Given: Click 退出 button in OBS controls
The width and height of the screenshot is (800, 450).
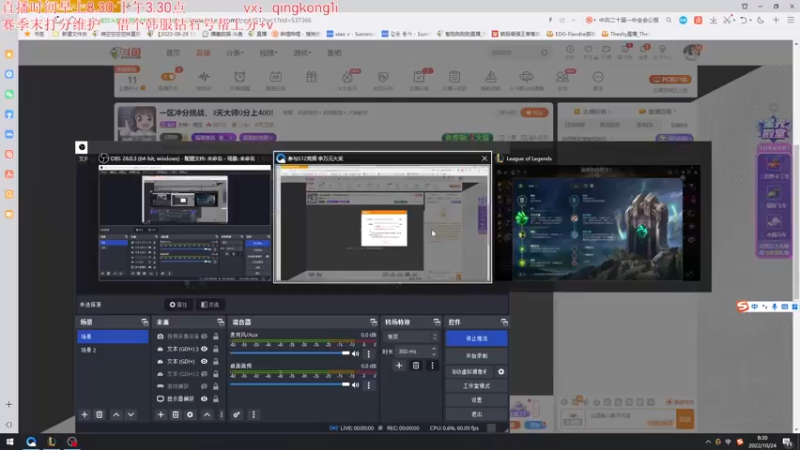Looking at the screenshot, I should pos(477,414).
